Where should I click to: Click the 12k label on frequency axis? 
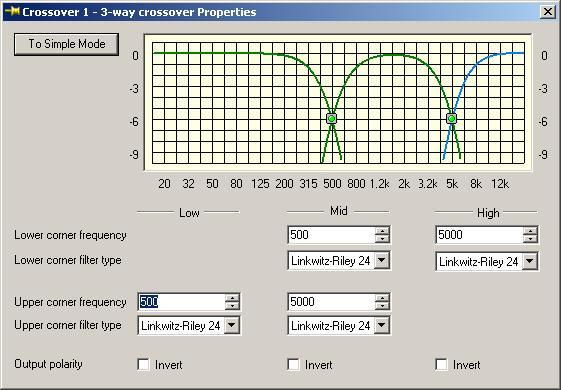500,184
